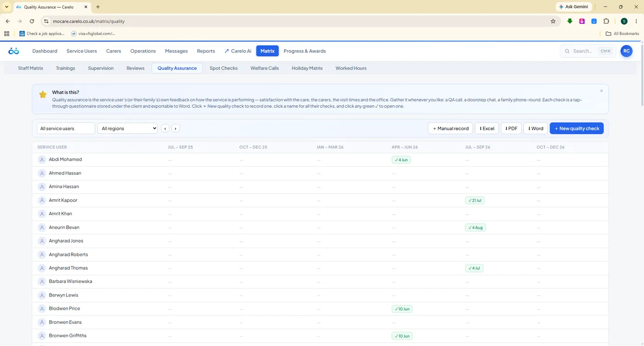
Task: Bookmark this page with the star icon
Action: coord(553,21)
